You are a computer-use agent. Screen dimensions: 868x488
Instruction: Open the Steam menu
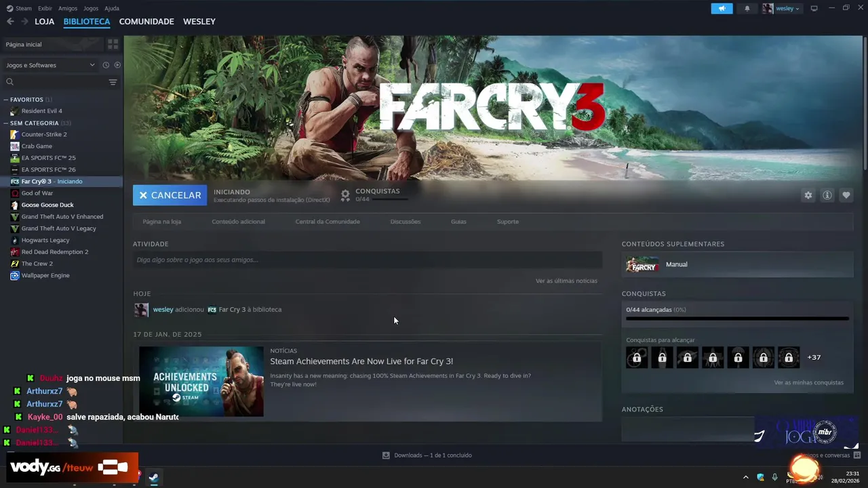tap(19, 8)
